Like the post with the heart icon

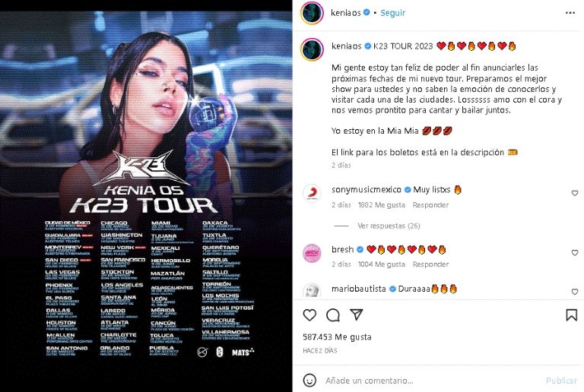[309, 315]
